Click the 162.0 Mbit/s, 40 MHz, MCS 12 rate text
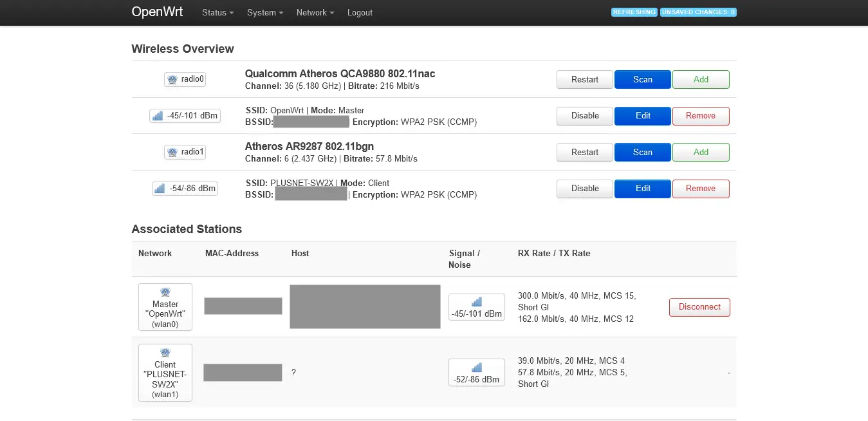The image size is (868, 421). 576,319
